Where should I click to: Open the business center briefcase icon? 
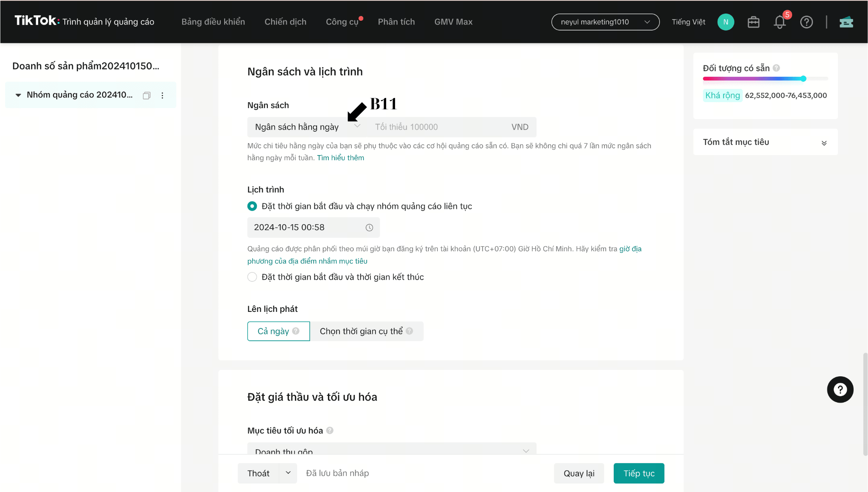point(753,22)
